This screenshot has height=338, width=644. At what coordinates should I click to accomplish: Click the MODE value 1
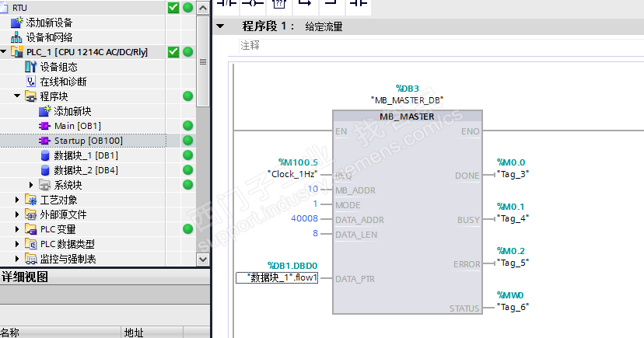click(x=315, y=204)
